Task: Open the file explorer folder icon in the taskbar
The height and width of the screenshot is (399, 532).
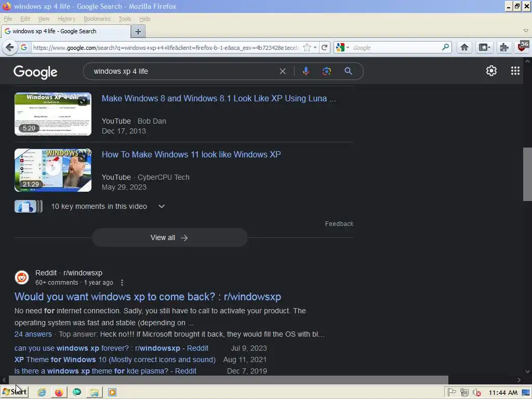Action: (95, 392)
